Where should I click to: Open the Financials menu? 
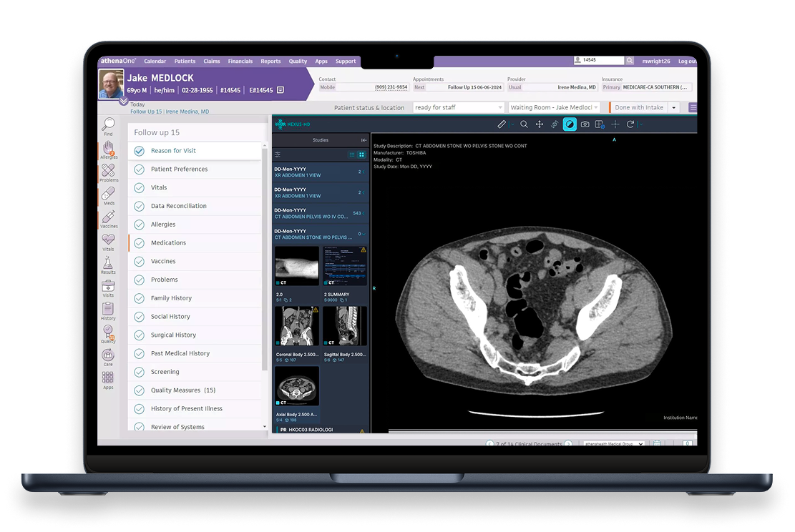coord(240,61)
